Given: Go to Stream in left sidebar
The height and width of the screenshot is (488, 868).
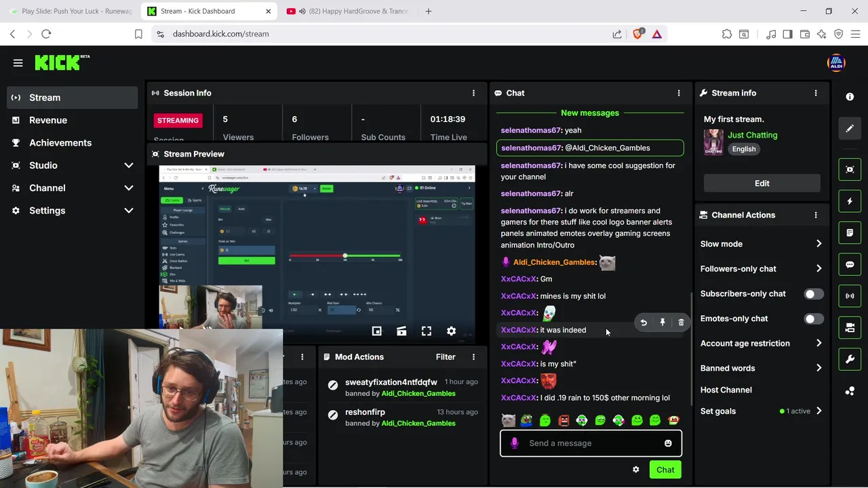Looking at the screenshot, I should [x=73, y=98].
